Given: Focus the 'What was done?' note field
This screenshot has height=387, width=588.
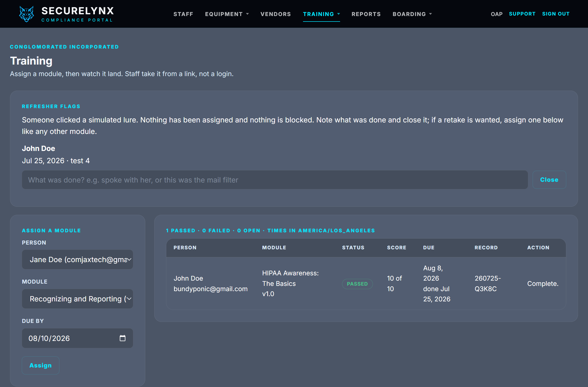Looking at the screenshot, I should [275, 180].
